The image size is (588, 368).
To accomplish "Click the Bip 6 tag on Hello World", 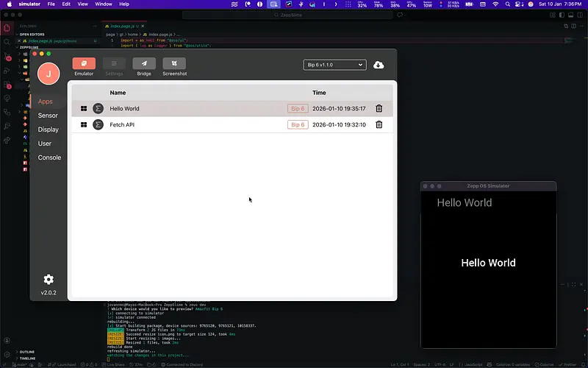I will coord(297,109).
